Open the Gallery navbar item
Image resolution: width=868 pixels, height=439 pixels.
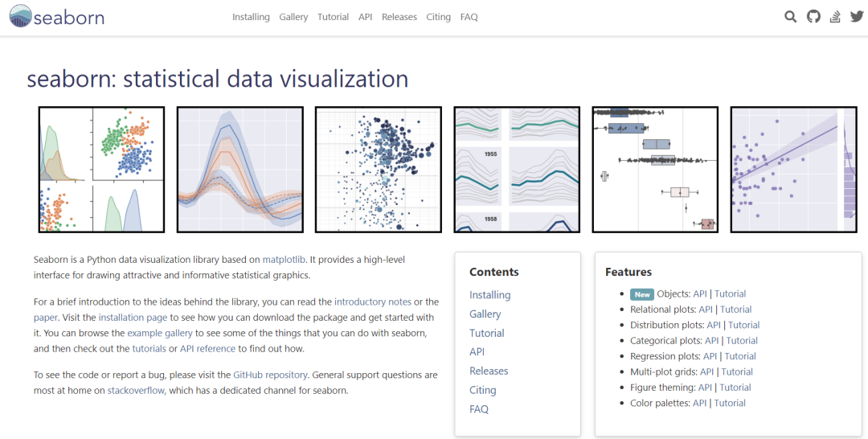293,17
